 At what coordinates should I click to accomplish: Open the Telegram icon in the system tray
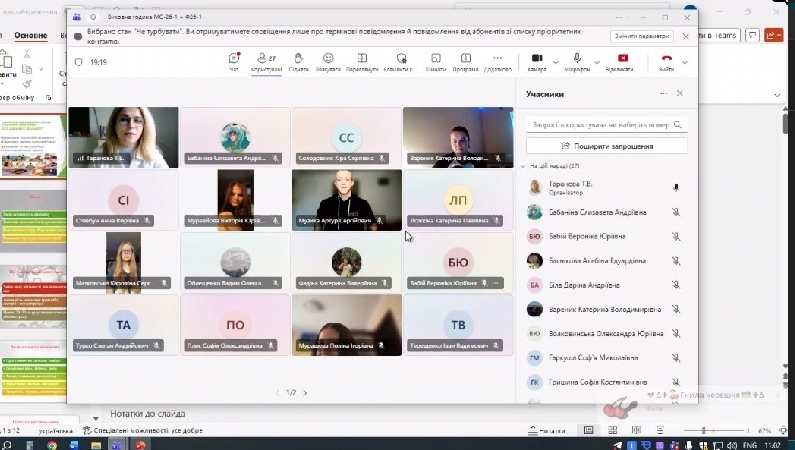[x=618, y=445]
